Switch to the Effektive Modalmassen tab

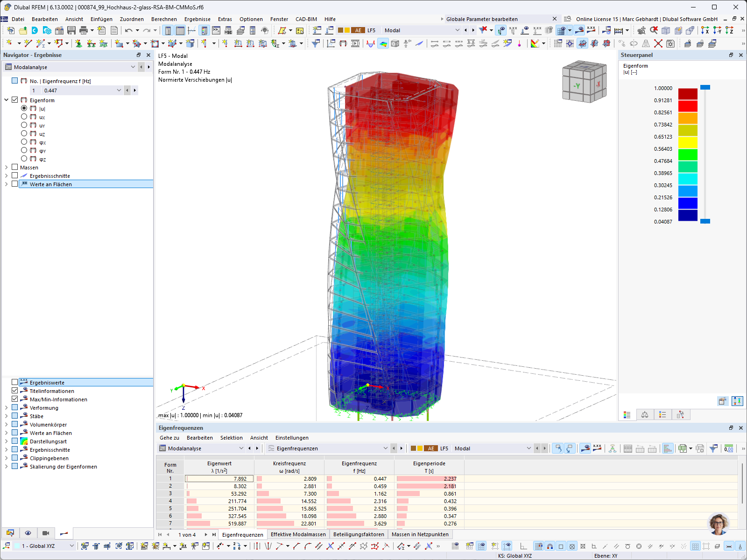tap(298, 534)
